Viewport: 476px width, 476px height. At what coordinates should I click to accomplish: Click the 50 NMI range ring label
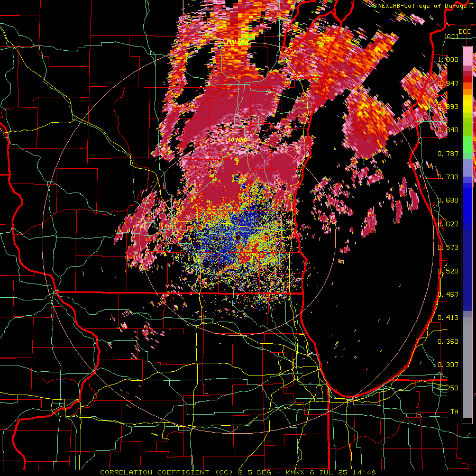(x=237, y=140)
